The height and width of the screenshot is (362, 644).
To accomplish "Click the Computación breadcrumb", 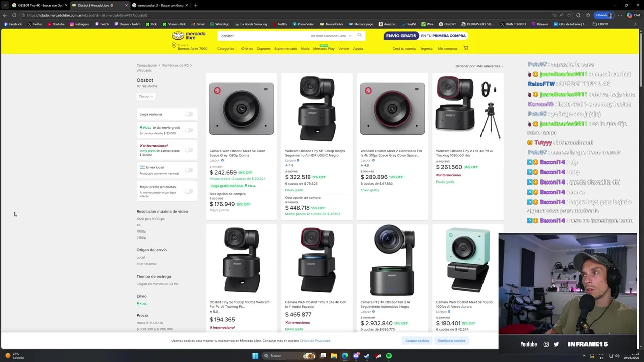I will tap(147, 65).
